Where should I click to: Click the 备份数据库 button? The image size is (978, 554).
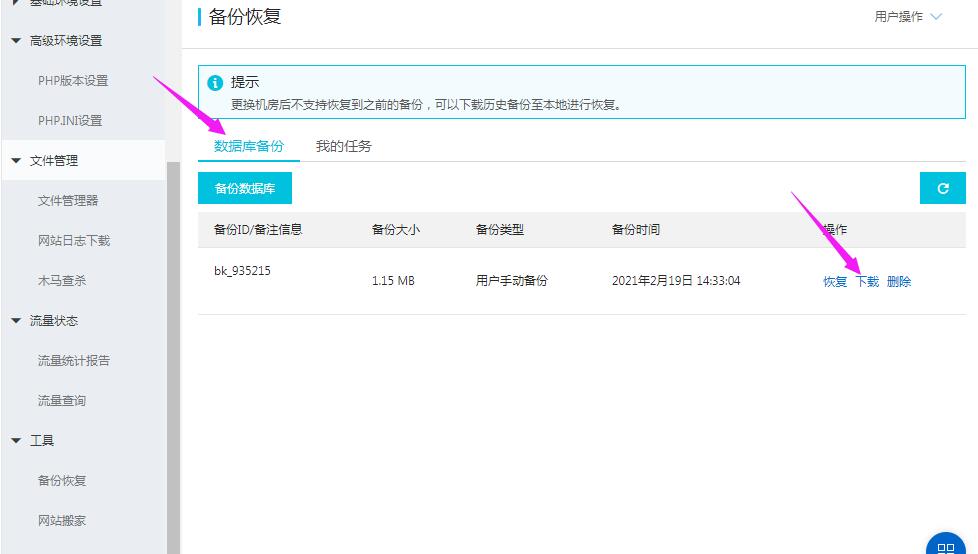[x=245, y=188]
